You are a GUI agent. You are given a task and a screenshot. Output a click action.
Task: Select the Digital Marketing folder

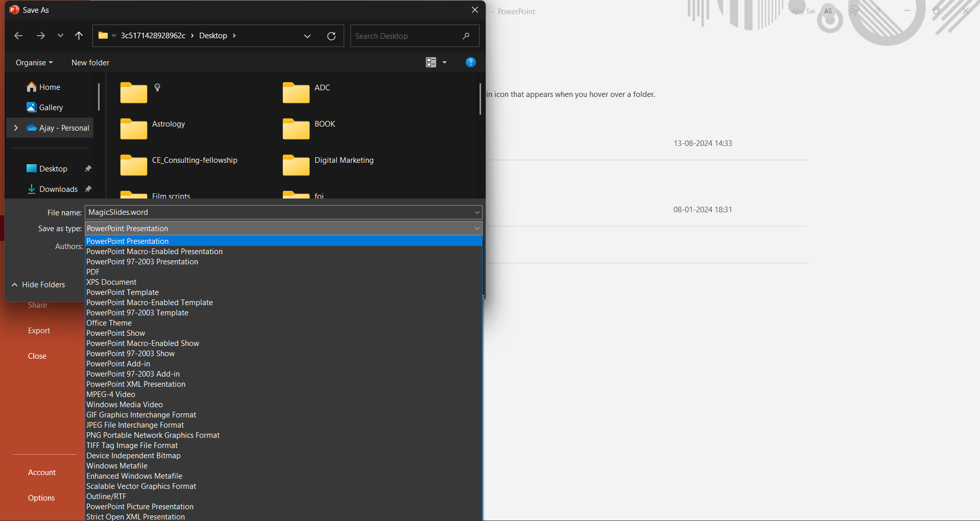[x=328, y=164]
